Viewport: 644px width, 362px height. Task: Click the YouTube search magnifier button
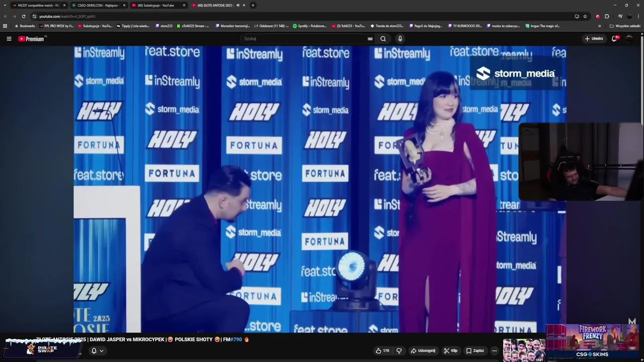(383, 39)
